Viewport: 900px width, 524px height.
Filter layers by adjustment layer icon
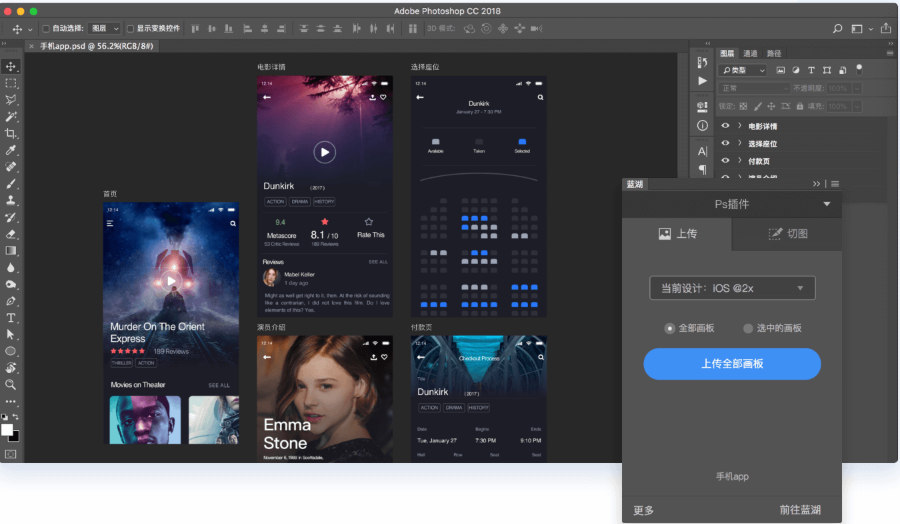pyautogui.click(x=796, y=70)
